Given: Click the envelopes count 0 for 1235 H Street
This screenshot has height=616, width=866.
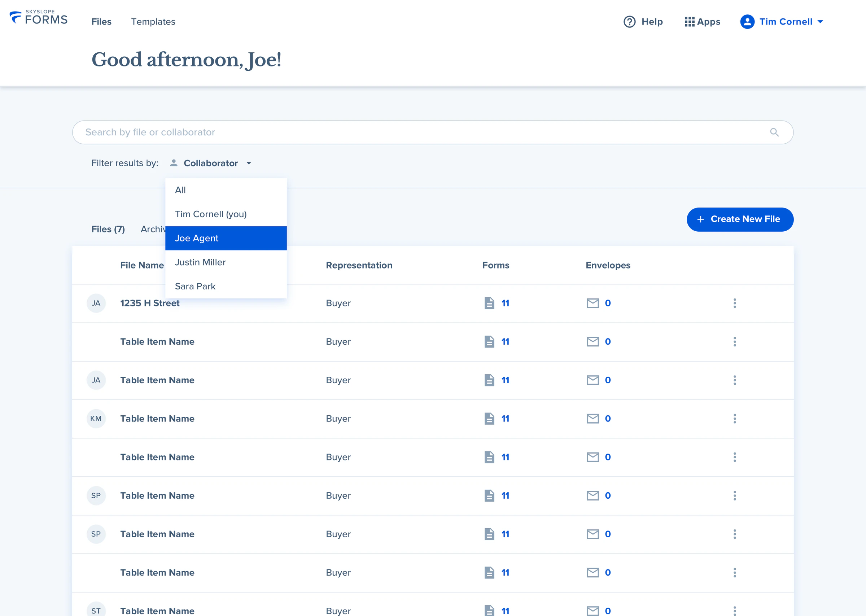Looking at the screenshot, I should pyautogui.click(x=608, y=303).
